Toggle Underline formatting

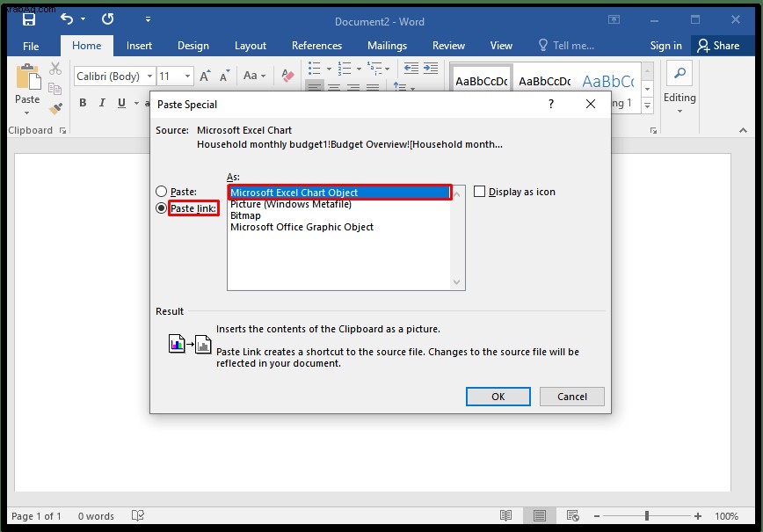[121, 103]
